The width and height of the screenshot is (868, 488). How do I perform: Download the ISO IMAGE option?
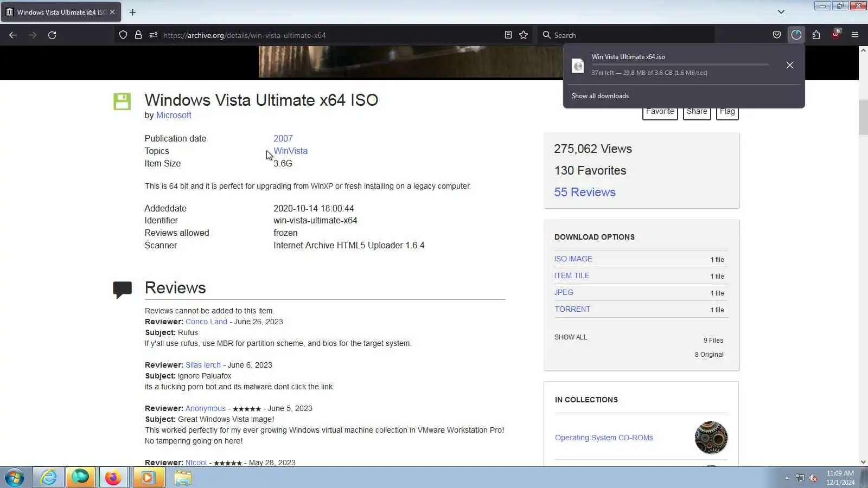click(x=573, y=259)
